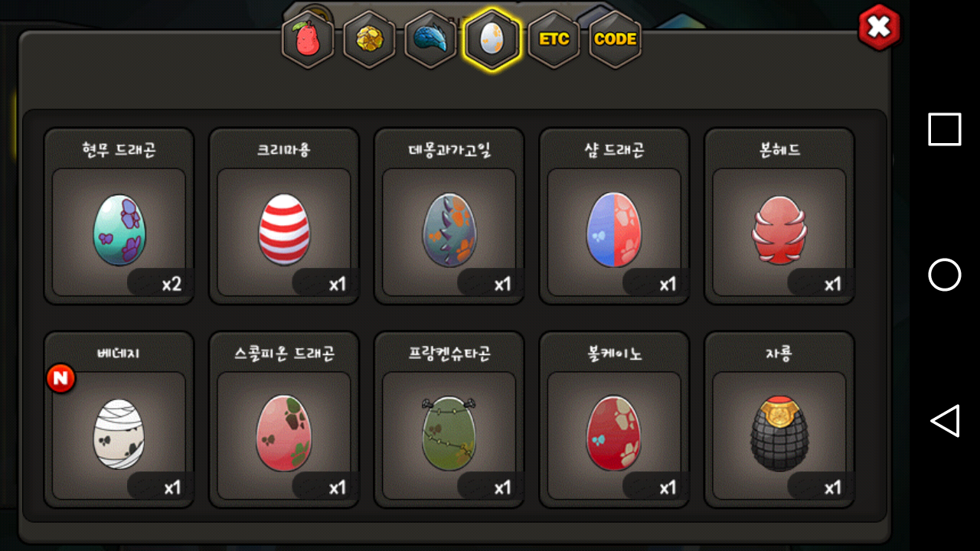Open the blue dragon scale tab
Image resolution: width=980 pixels, height=551 pixels.
pyautogui.click(x=430, y=40)
